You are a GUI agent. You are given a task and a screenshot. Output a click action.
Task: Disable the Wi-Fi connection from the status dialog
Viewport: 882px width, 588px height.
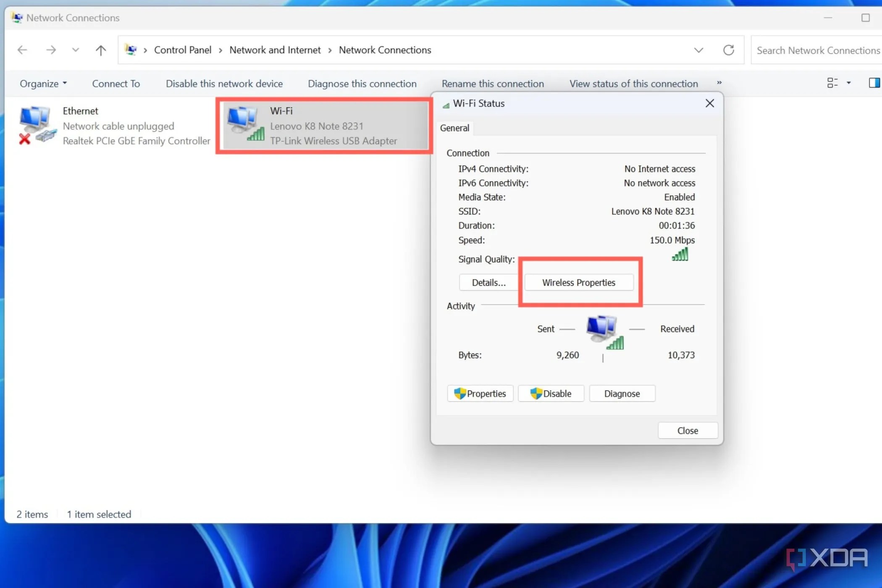tap(551, 393)
